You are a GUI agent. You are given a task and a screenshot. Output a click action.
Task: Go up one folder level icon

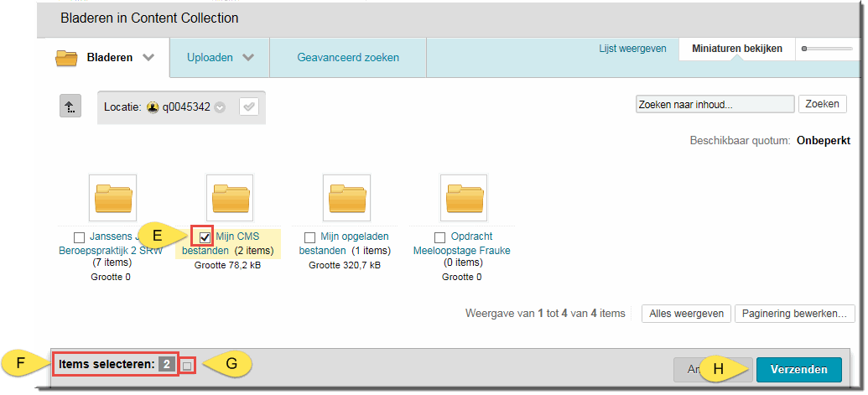point(70,107)
